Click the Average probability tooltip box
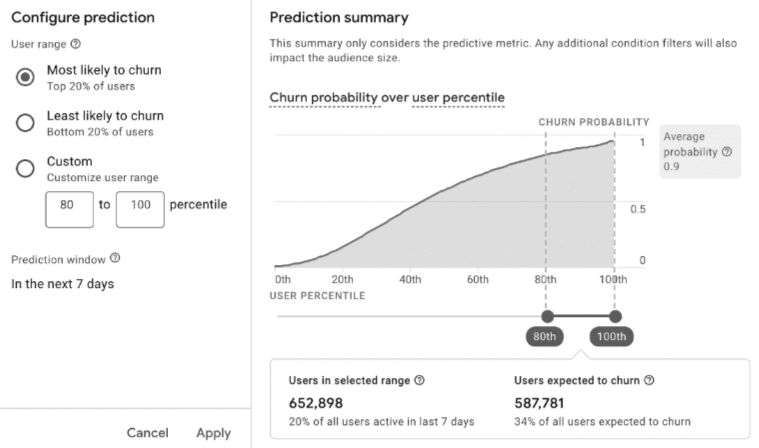759x448 pixels. [700, 151]
